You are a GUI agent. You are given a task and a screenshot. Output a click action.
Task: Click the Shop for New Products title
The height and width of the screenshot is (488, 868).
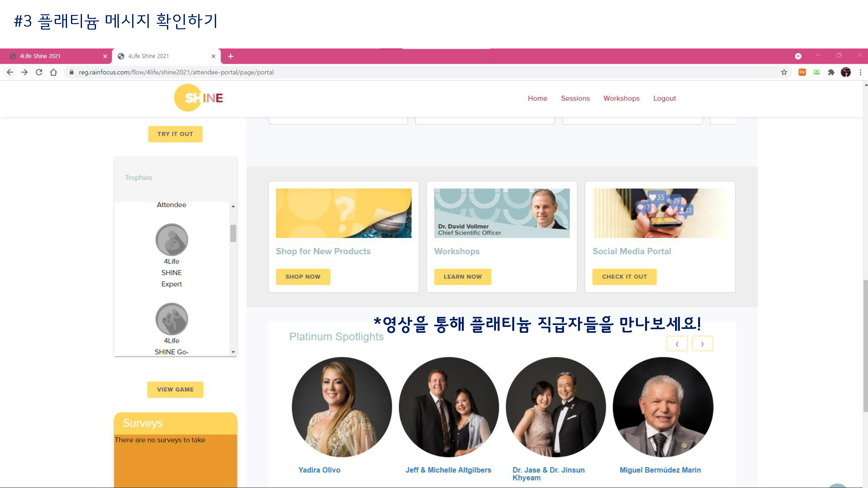pos(323,251)
